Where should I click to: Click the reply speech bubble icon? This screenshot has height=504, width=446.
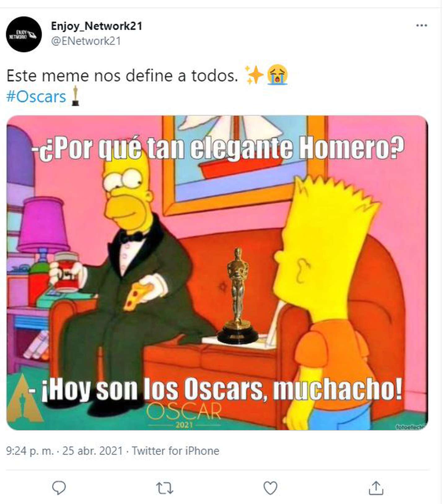pyautogui.click(x=59, y=488)
